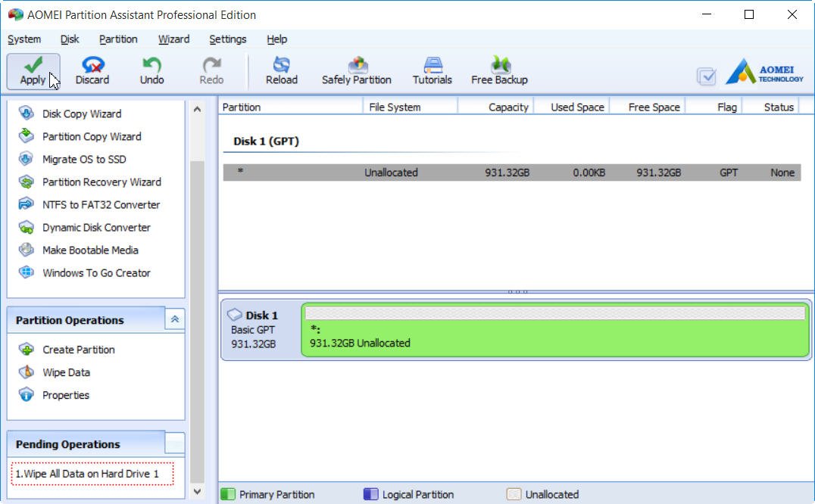Viewport: 815px width, 504px height.
Task: Click the Windows To Go Creator icon
Action: (x=26, y=272)
